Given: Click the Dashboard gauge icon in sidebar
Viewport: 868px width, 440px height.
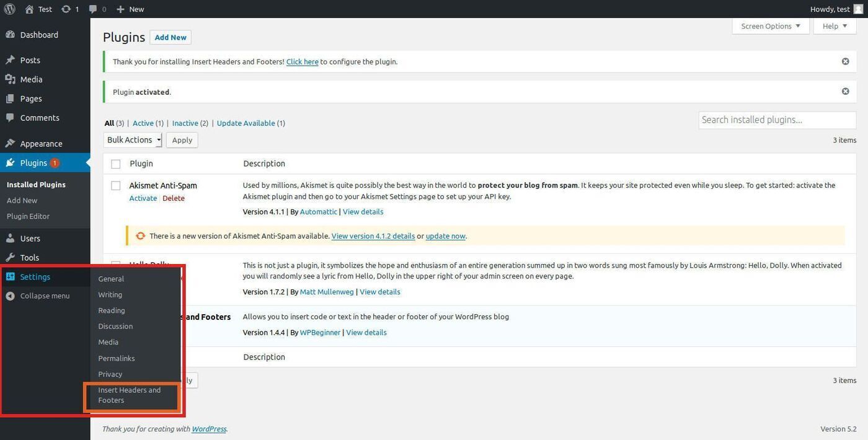Looking at the screenshot, I should click(10, 35).
